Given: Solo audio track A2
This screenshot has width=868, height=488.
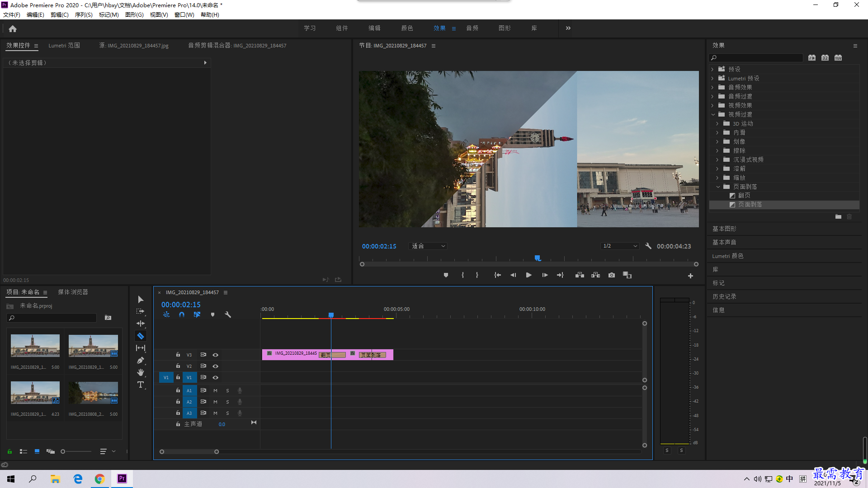Looking at the screenshot, I should tap(227, 402).
